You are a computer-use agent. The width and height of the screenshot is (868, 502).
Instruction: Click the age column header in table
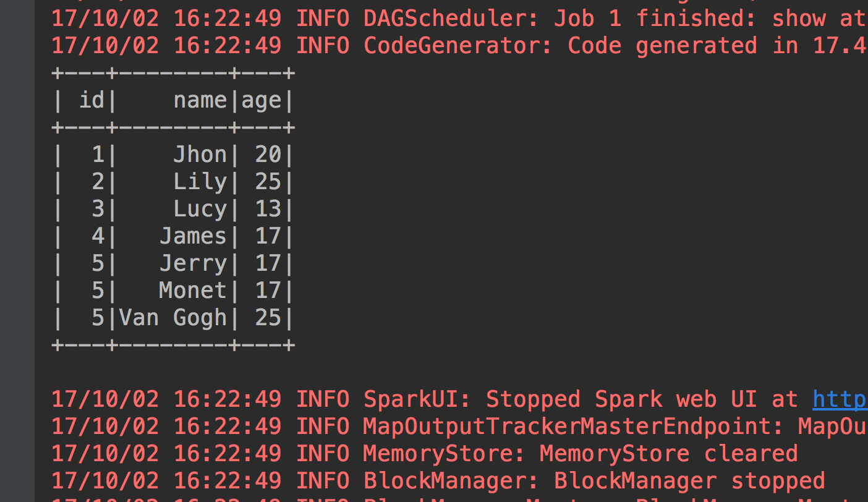[x=262, y=101]
